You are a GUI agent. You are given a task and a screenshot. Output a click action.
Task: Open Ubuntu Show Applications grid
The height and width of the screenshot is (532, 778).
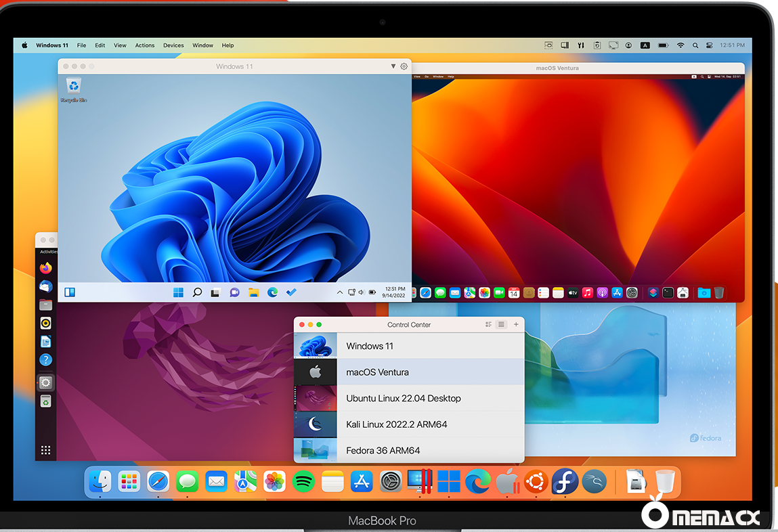pos(45,450)
